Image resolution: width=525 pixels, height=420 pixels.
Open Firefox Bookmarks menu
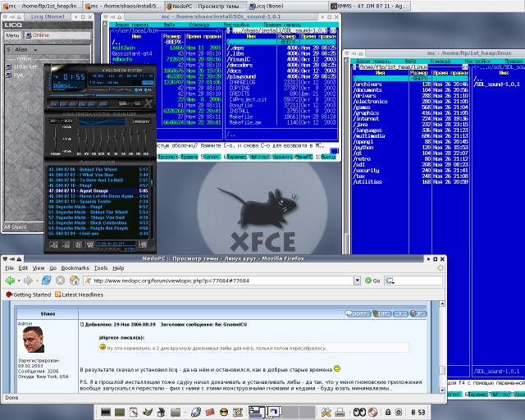pos(75,268)
